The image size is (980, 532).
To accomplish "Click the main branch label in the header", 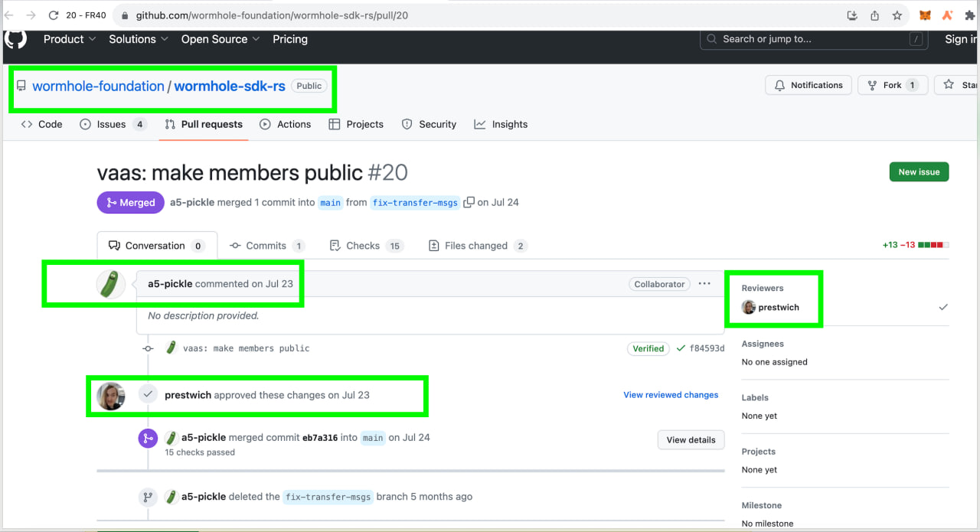I will pos(331,203).
